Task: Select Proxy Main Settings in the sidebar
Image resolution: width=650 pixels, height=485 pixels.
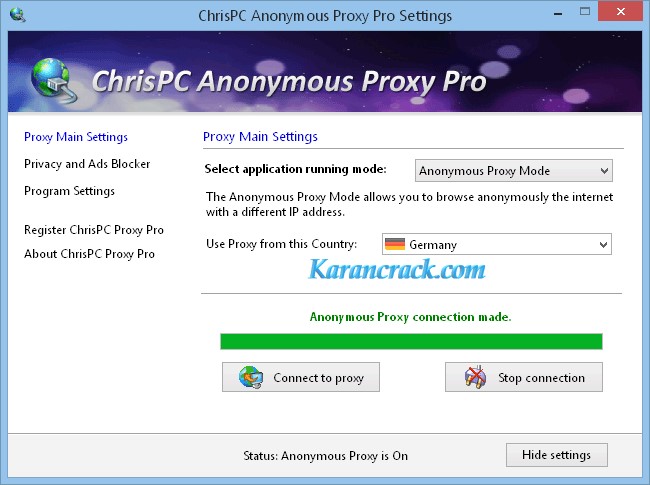Action: (76, 137)
